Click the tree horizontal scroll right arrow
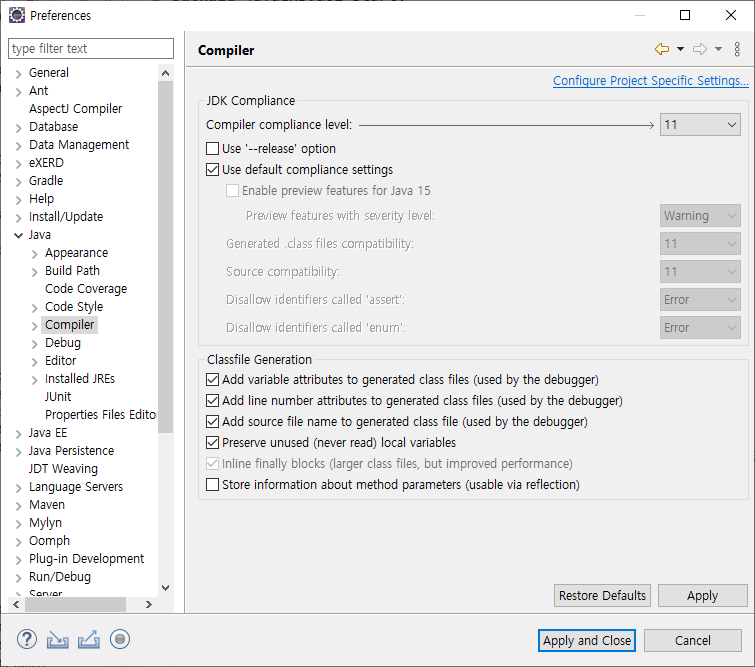This screenshot has width=755, height=667. [x=148, y=604]
